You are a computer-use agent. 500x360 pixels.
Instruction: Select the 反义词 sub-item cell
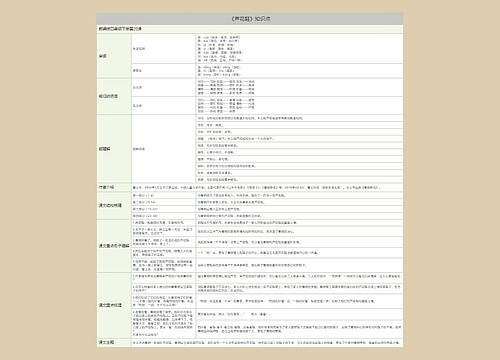pyautogui.click(x=163, y=105)
